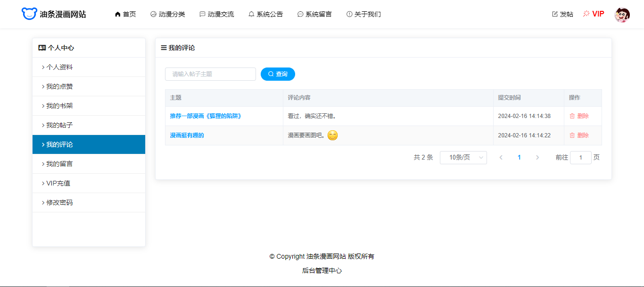Open the 系统公告 menu item
This screenshot has width=644, height=287.
[265, 14]
